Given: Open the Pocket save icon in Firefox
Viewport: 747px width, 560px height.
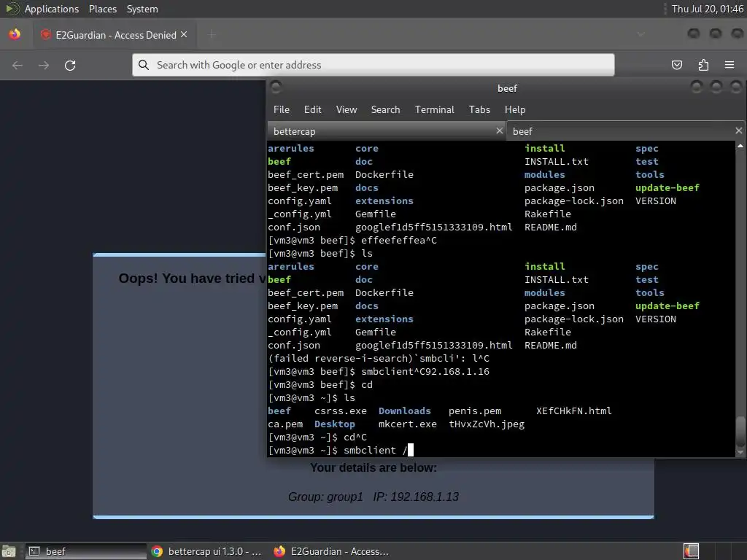Looking at the screenshot, I should [x=676, y=65].
